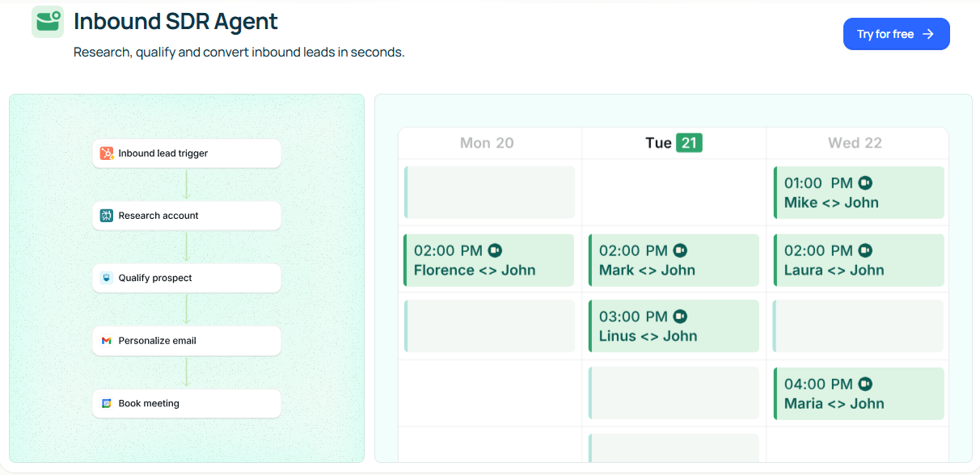This screenshot has height=475, width=980.
Task: Open the Laura <> John 02:00 PM event
Action: coord(859,260)
